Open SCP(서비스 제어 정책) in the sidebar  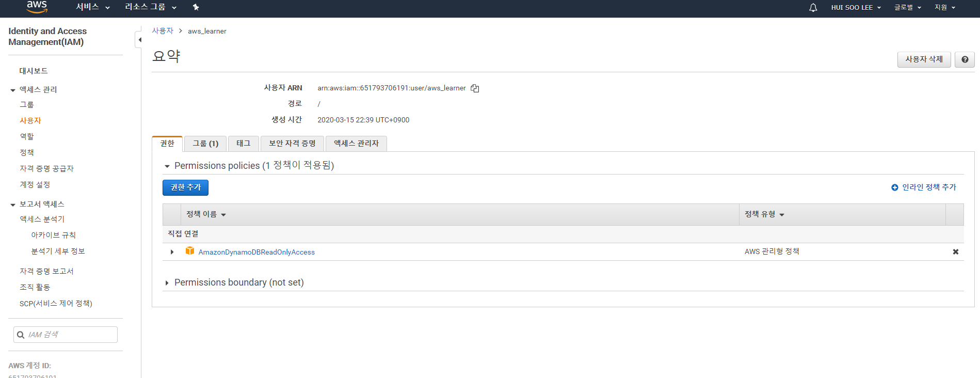pos(56,303)
